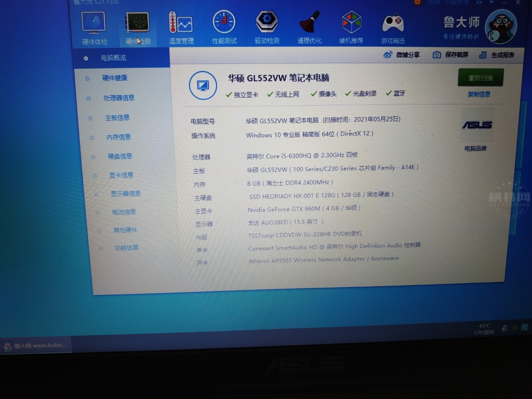Open 主板信息 sidebar section
The image size is (532, 399).
point(117,118)
